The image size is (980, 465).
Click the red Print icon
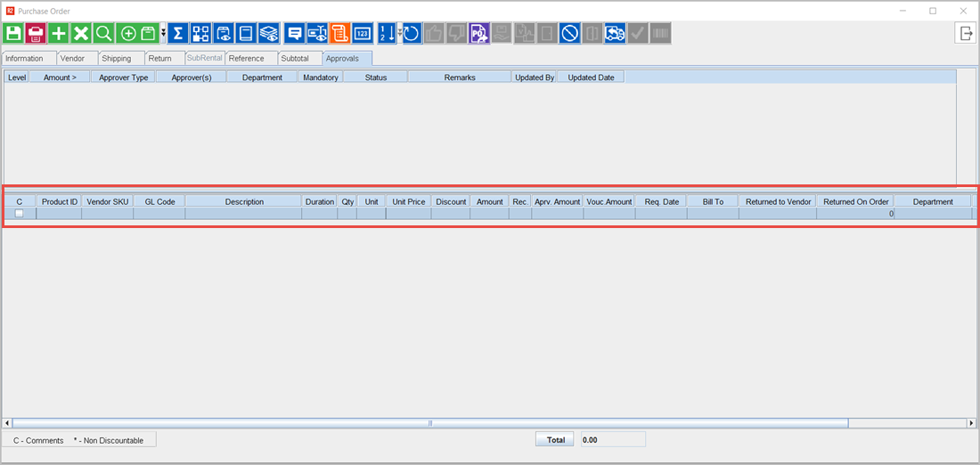click(x=37, y=34)
